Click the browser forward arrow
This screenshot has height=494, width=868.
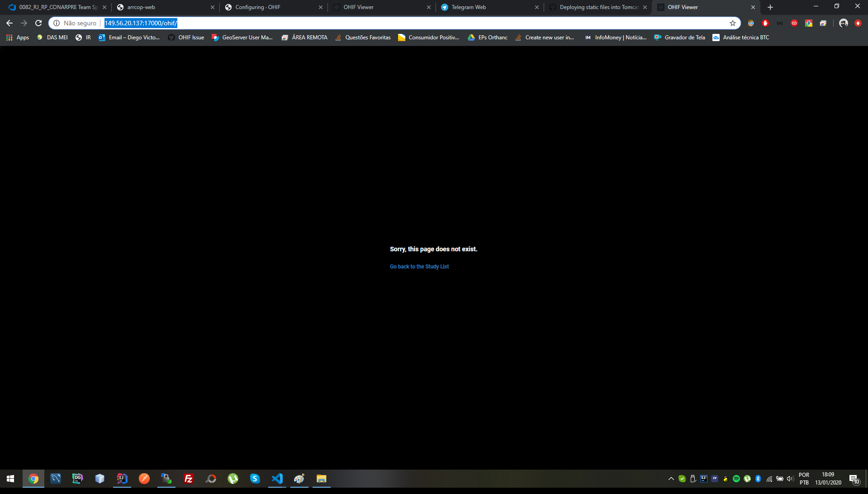tap(24, 23)
